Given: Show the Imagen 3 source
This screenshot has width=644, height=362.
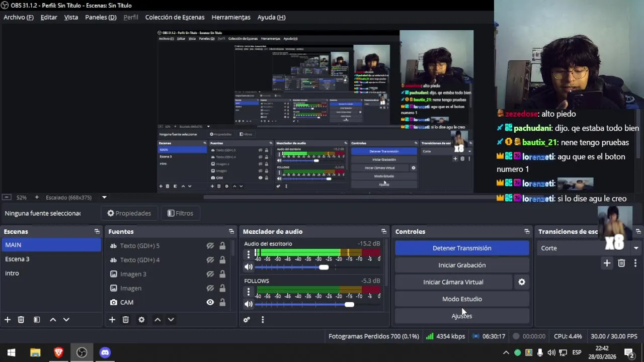Looking at the screenshot, I should (210, 274).
